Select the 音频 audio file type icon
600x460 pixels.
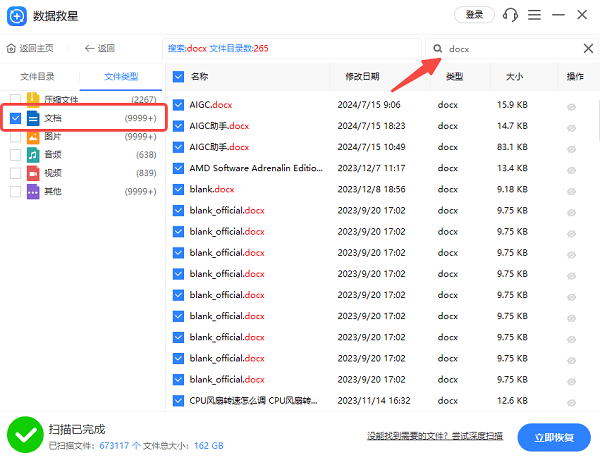[x=32, y=155]
